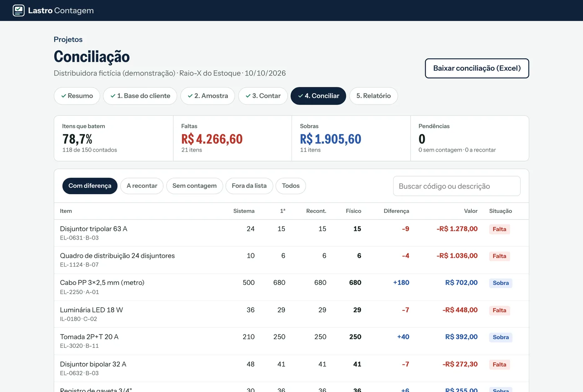This screenshot has height=392, width=583.
Task: Click the Lastro Contagem logo icon
Action: 19,10
